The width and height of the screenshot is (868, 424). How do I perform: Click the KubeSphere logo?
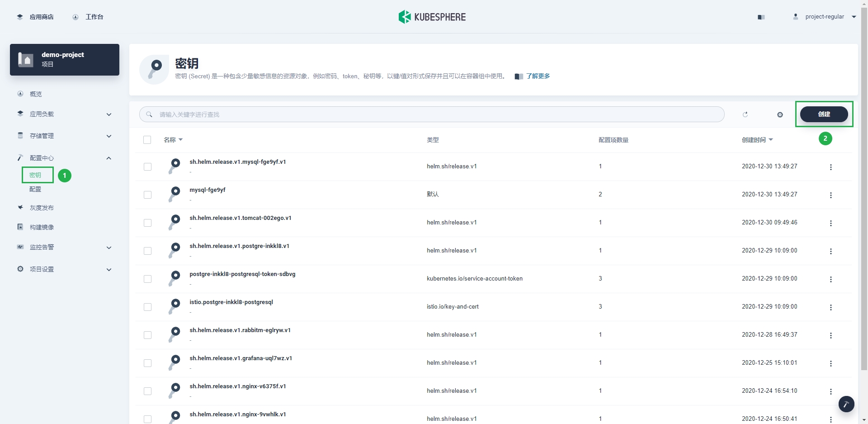(x=432, y=17)
